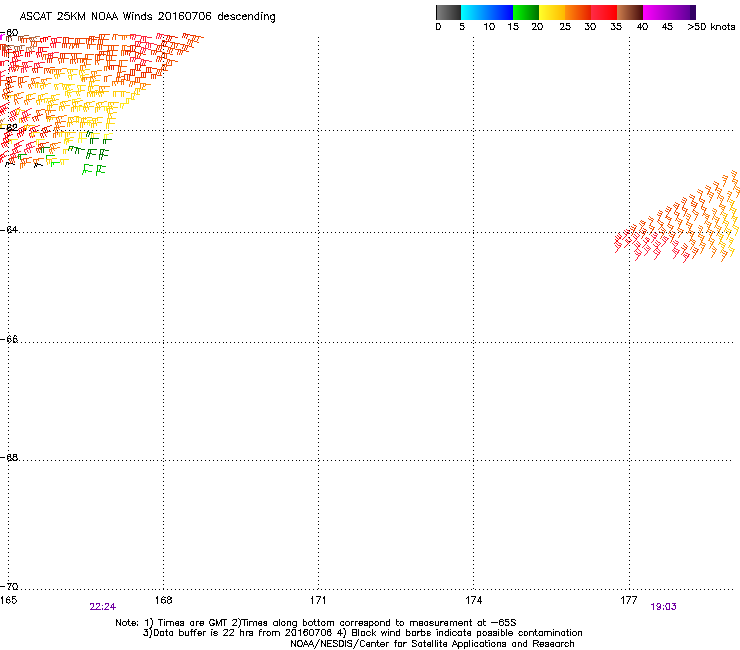Click the orange 25-30 knots color band
Viewport: 740px width, 650px height.
click(x=578, y=12)
